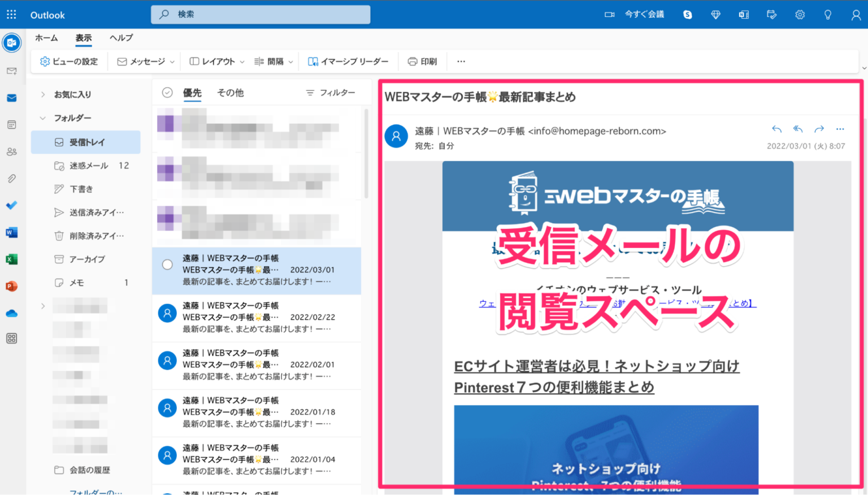The height and width of the screenshot is (495, 868).
Task: Forward the open email
Action: [x=819, y=129]
